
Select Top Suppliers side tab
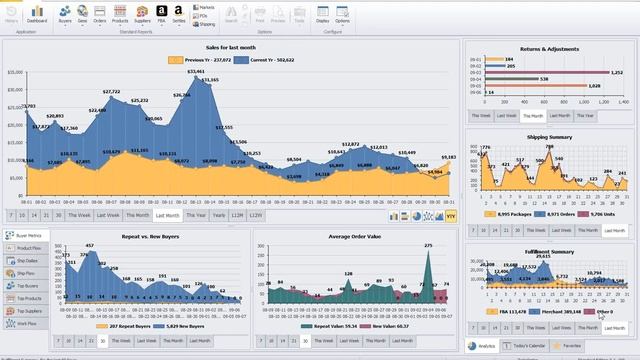[x=26, y=311]
